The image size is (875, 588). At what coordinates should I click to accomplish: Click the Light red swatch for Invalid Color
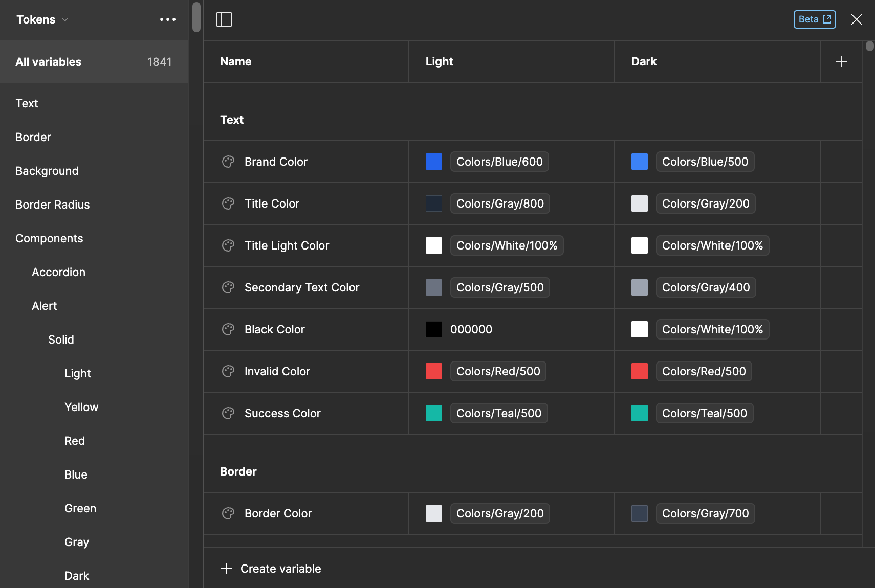tap(434, 371)
